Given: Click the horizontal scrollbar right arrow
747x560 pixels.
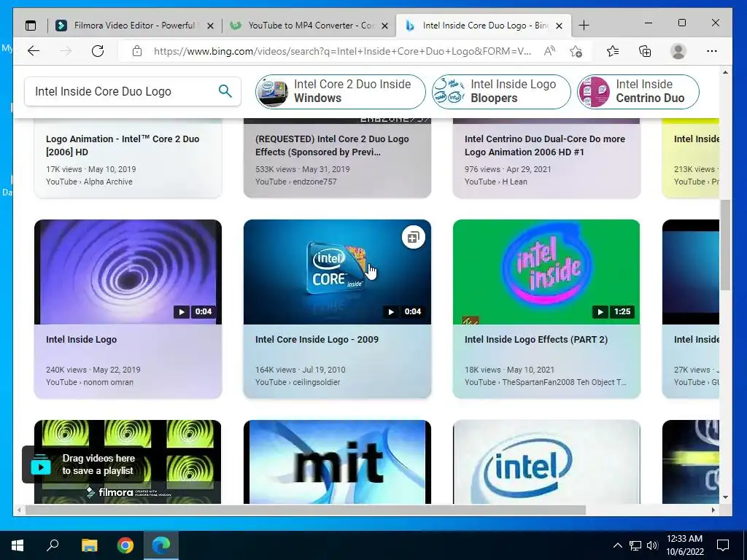Looking at the screenshot, I should click(x=713, y=510).
